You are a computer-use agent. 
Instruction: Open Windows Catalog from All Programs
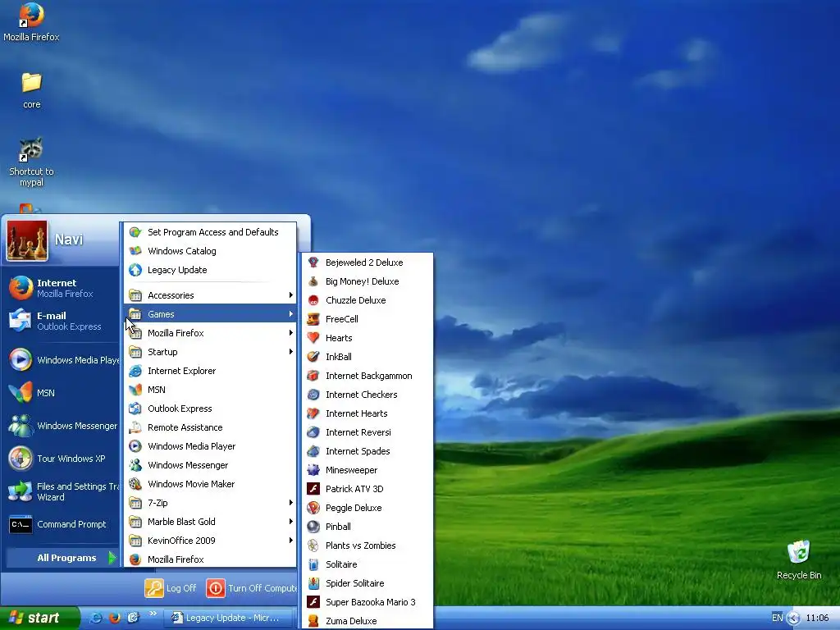point(211,251)
